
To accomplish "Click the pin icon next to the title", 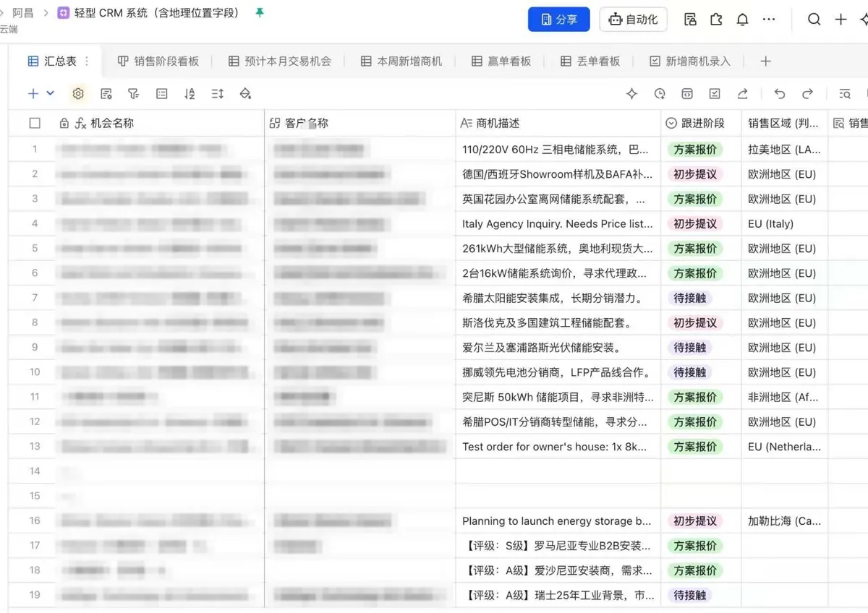I will click(x=260, y=13).
